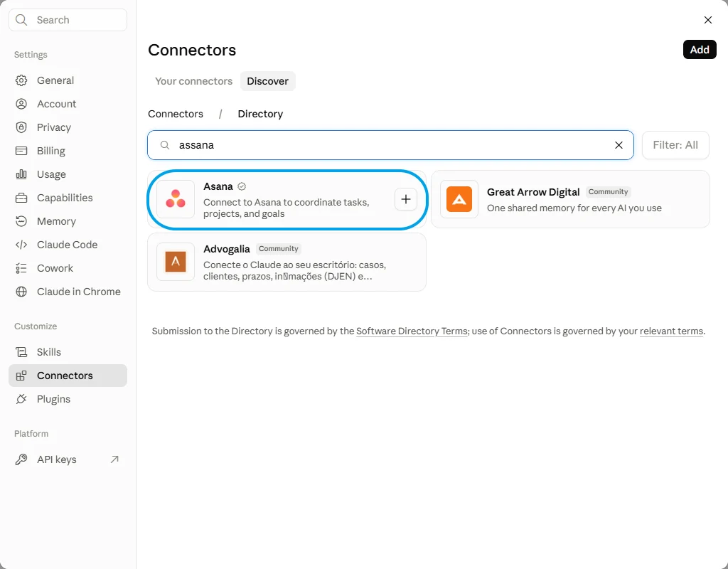The width and height of the screenshot is (728, 569).
Task: Open the Great Arrow Digital card
Action: (571, 199)
